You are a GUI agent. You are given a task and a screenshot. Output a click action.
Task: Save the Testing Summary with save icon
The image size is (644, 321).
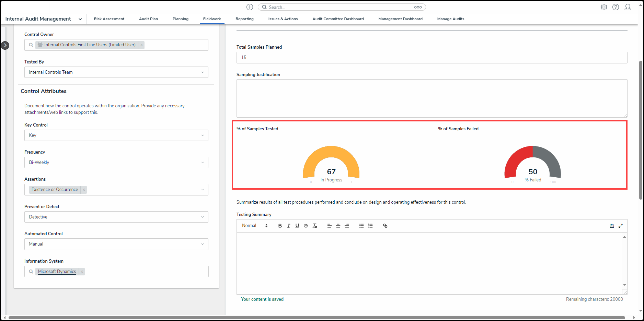(x=612, y=226)
